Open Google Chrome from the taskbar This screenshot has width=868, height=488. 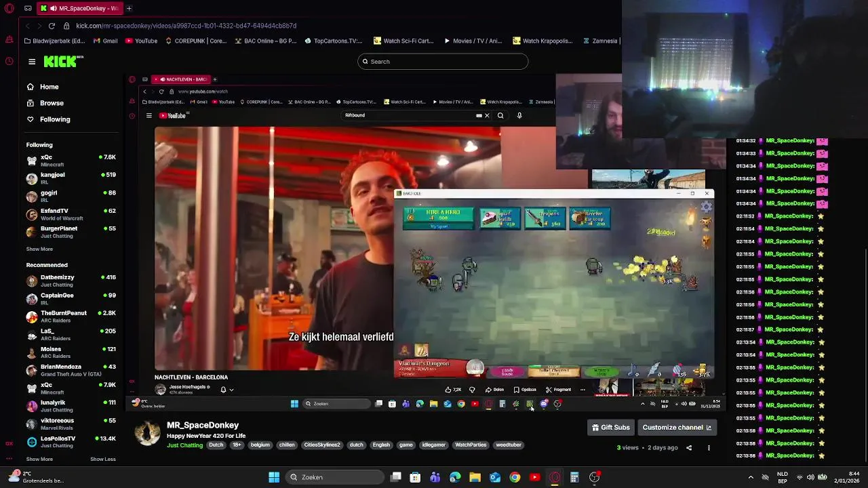pos(515,477)
